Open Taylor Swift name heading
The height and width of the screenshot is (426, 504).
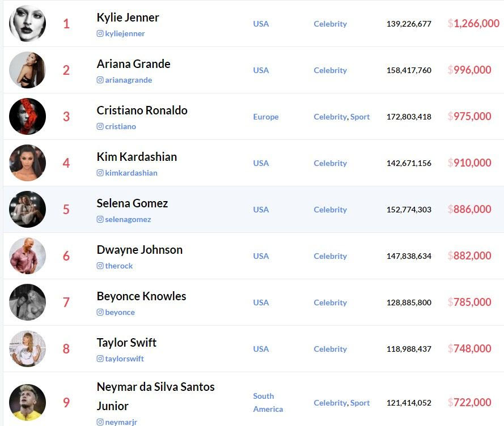[126, 343]
